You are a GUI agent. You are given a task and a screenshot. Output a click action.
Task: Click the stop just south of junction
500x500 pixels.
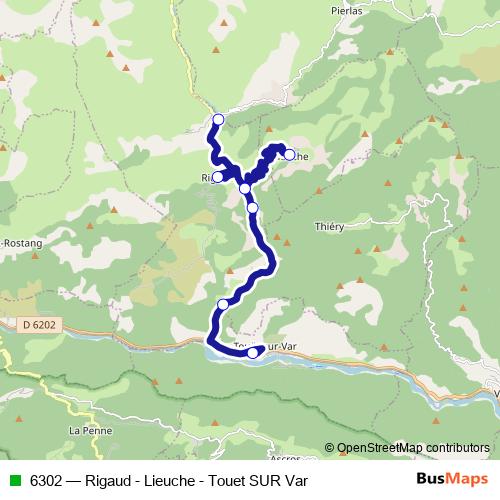tap(253, 208)
